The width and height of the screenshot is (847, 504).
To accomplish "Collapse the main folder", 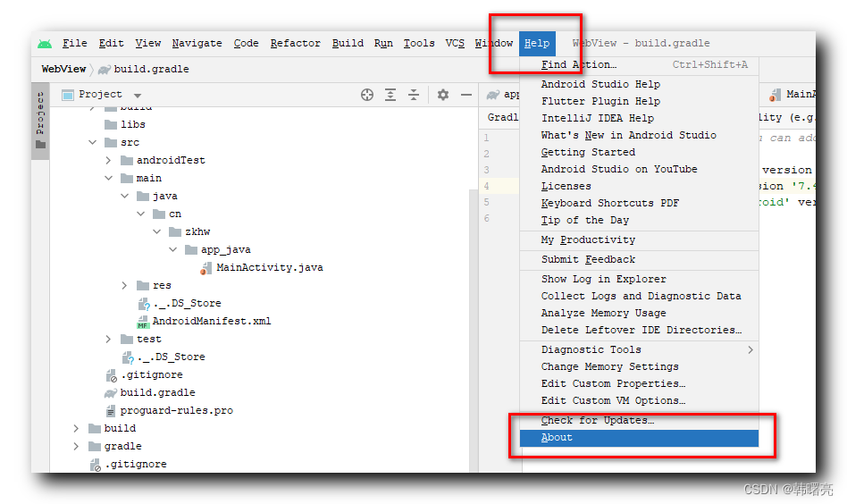I will click(x=109, y=178).
